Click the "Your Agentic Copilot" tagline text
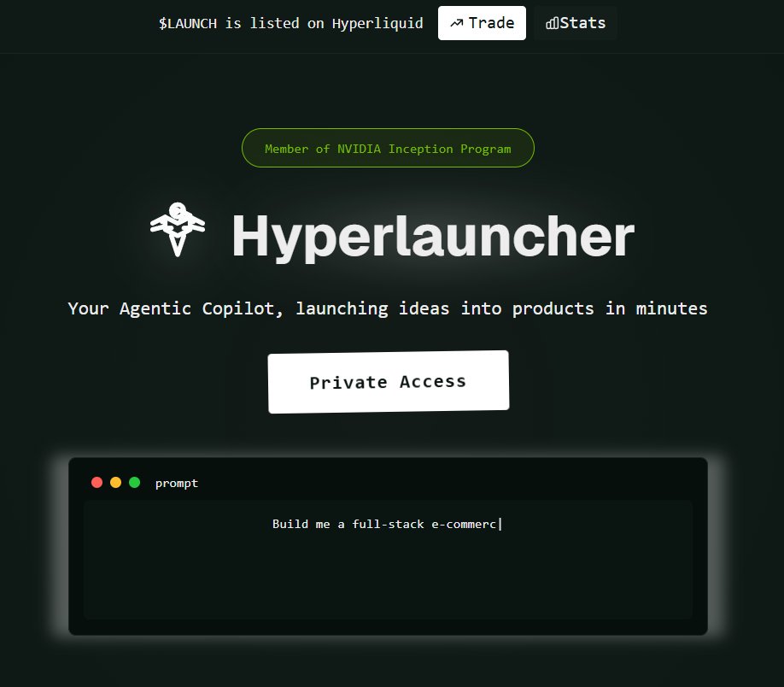The width and height of the screenshot is (784, 687). tap(388, 308)
